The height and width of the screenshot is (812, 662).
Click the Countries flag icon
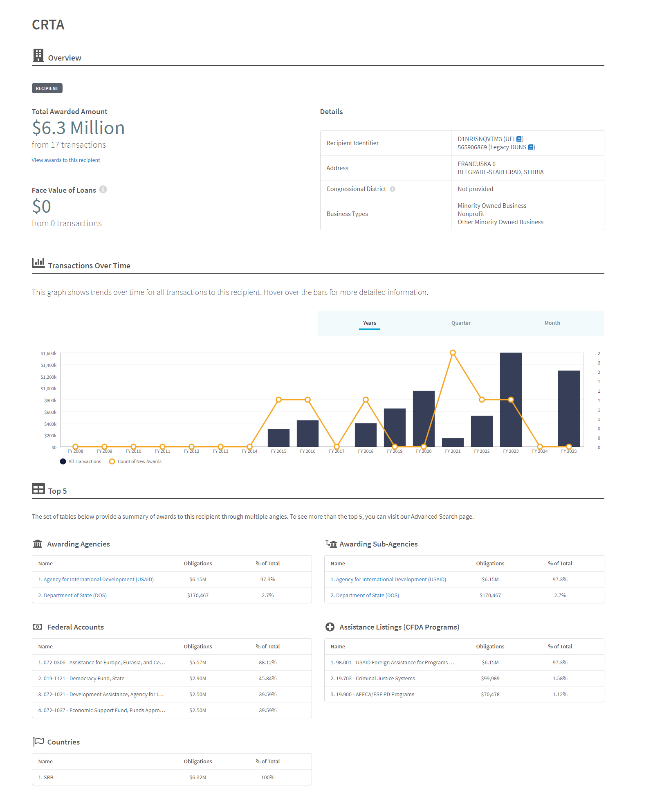[38, 742]
